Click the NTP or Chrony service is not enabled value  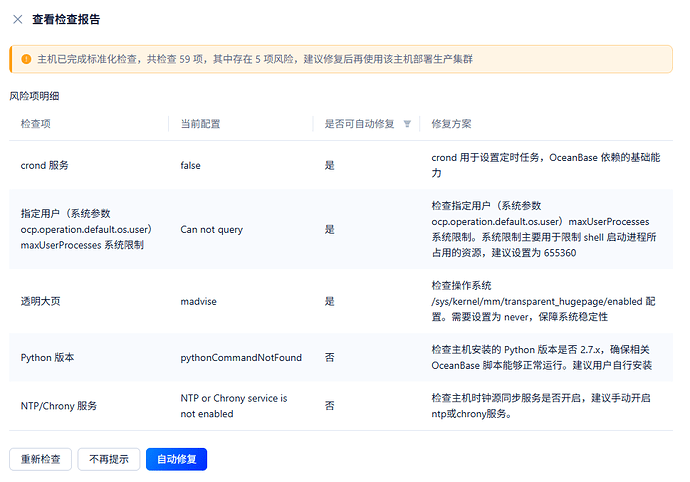click(x=234, y=406)
